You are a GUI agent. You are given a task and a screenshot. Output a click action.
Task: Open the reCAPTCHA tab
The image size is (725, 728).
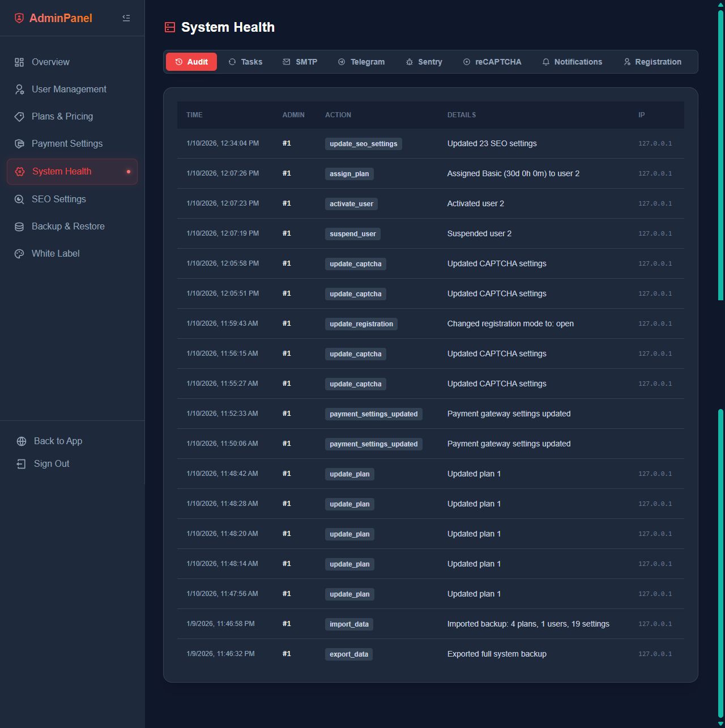492,62
